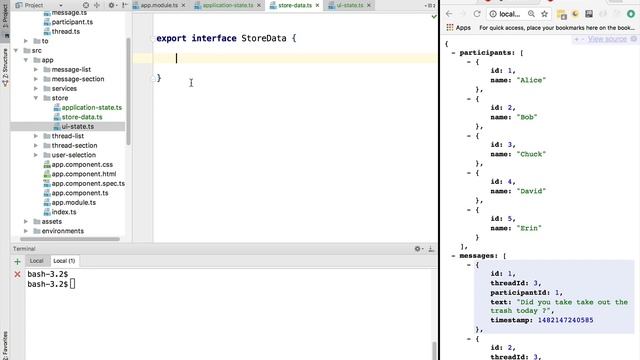Image resolution: width=640 pixels, height=360 pixels.
Task: Click the moon extension icon in browser
Action: click(x=575, y=14)
